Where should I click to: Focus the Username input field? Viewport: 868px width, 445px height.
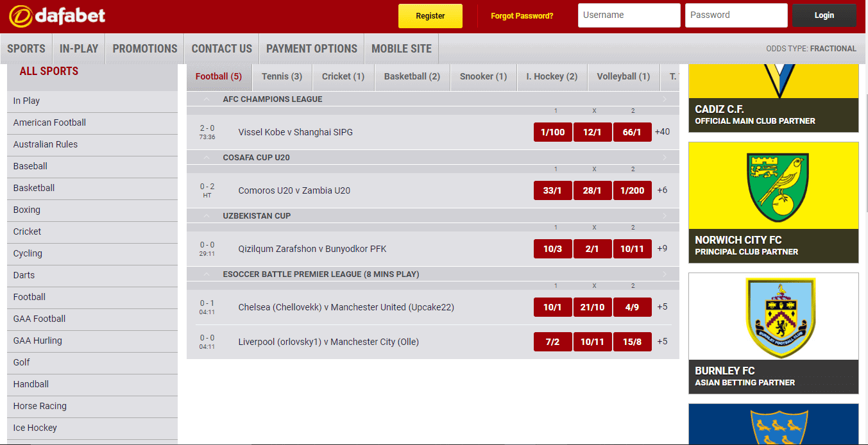629,15
